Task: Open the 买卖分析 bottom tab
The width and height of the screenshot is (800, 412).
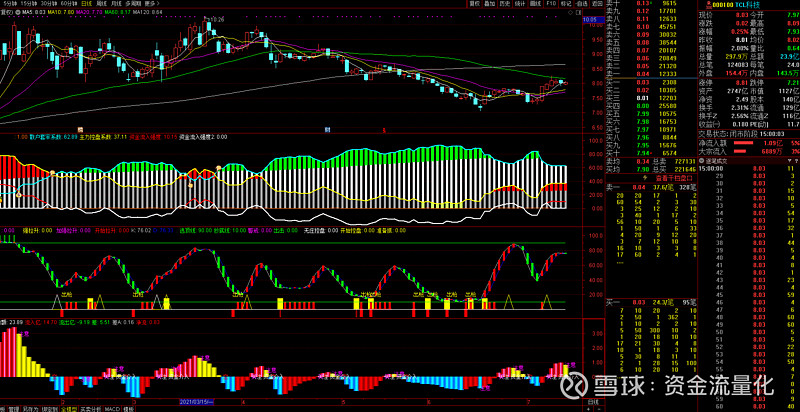Action: coord(91,408)
